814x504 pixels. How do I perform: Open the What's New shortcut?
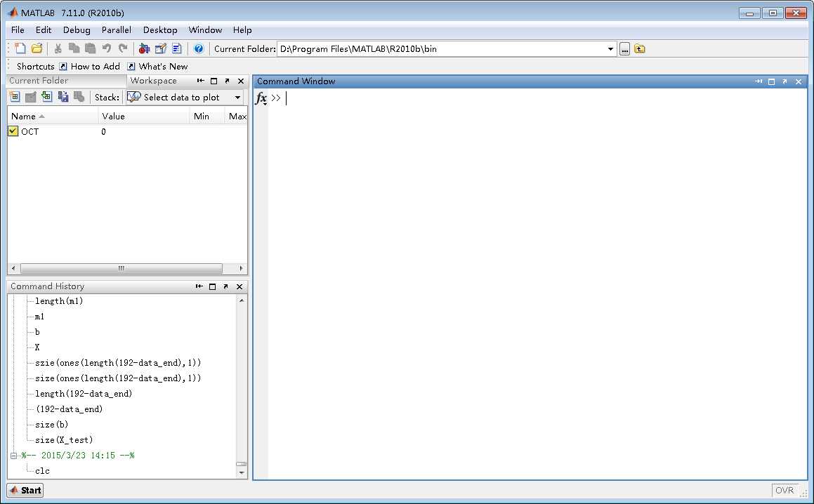pos(157,67)
